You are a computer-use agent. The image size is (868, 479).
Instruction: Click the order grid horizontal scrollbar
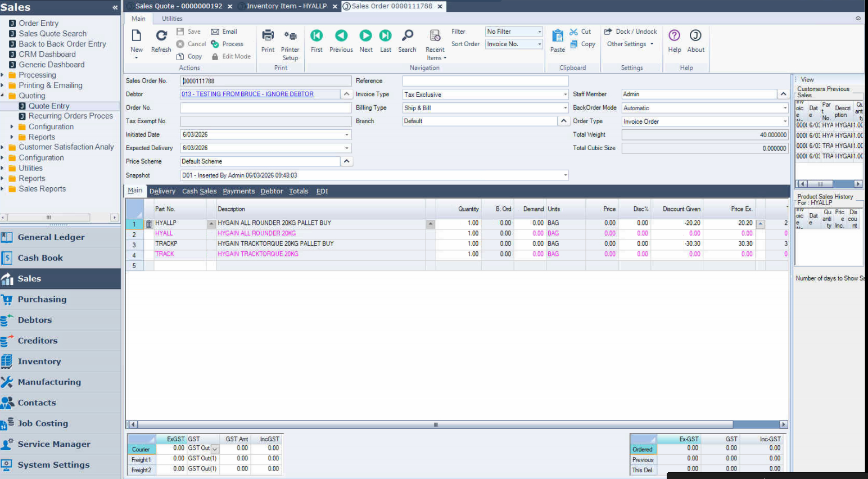click(x=435, y=424)
